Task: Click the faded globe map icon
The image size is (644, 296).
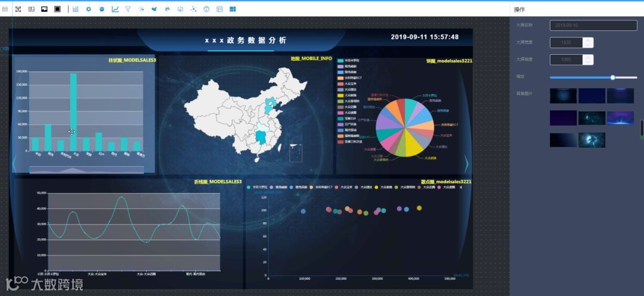Action: point(141,9)
